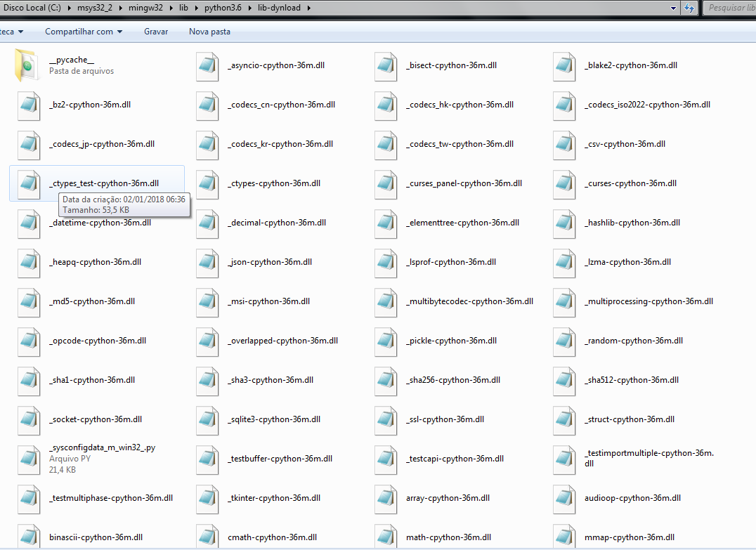Expand the arrow after msys32_2 in path

[x=120, y=8]
